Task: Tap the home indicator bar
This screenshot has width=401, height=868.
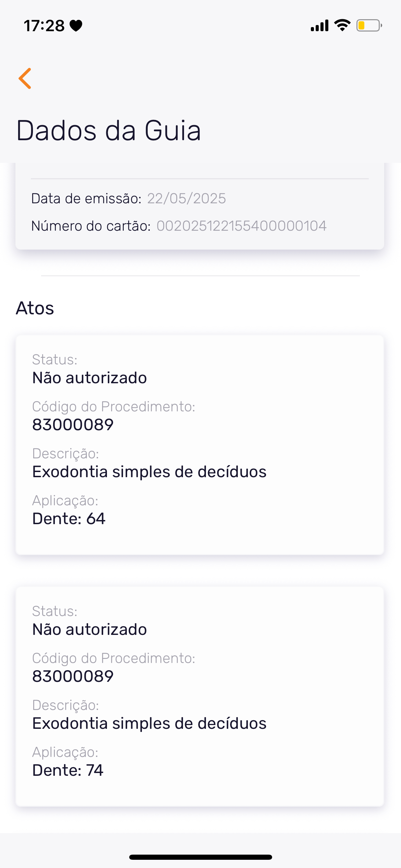Action: pos(200,857)
